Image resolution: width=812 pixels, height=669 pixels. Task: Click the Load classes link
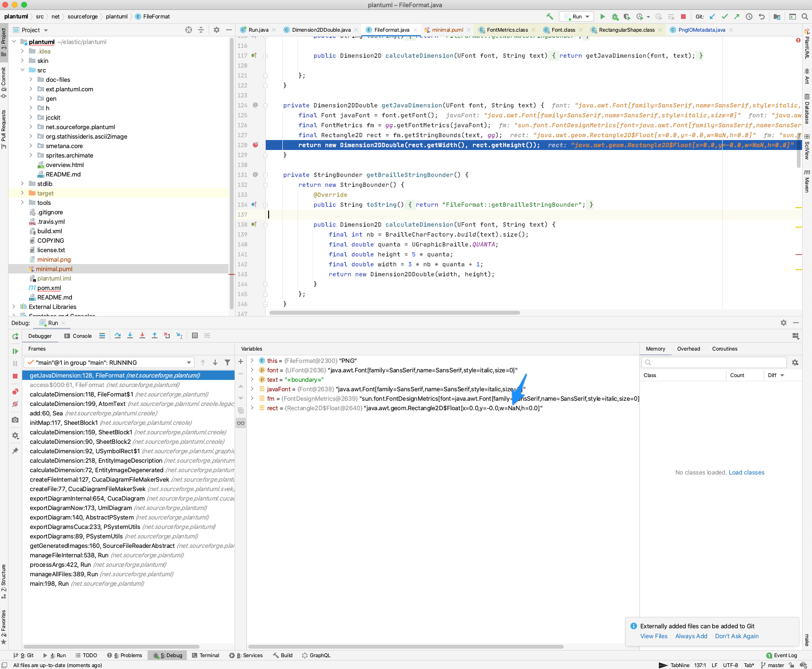coord(746,472)
